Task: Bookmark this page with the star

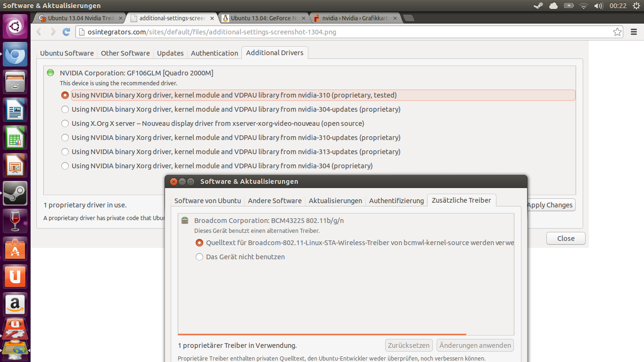Action: [x=617, y=32]
